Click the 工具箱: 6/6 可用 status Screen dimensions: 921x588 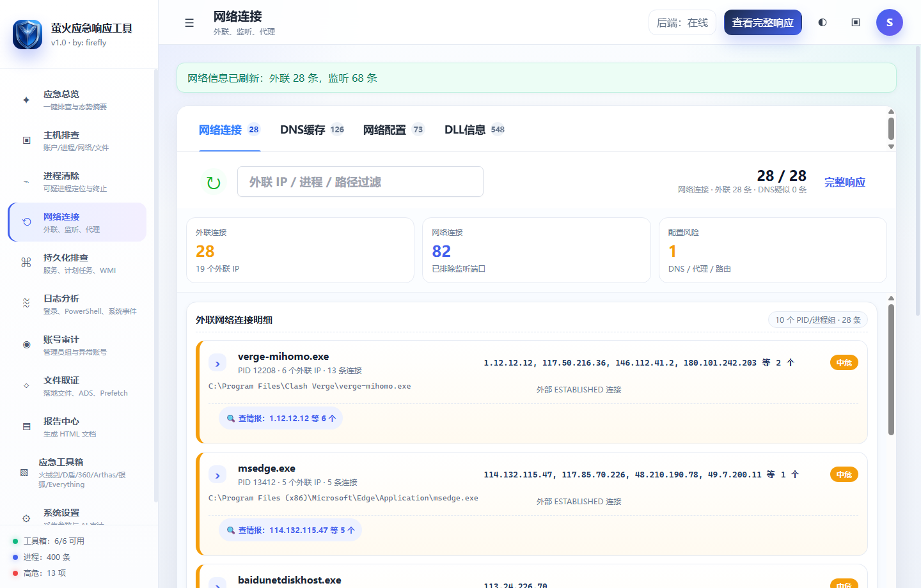(54, 541)
